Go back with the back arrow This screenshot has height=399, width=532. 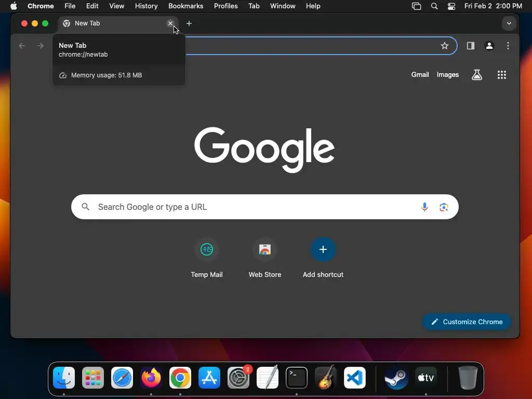(22, 46)
